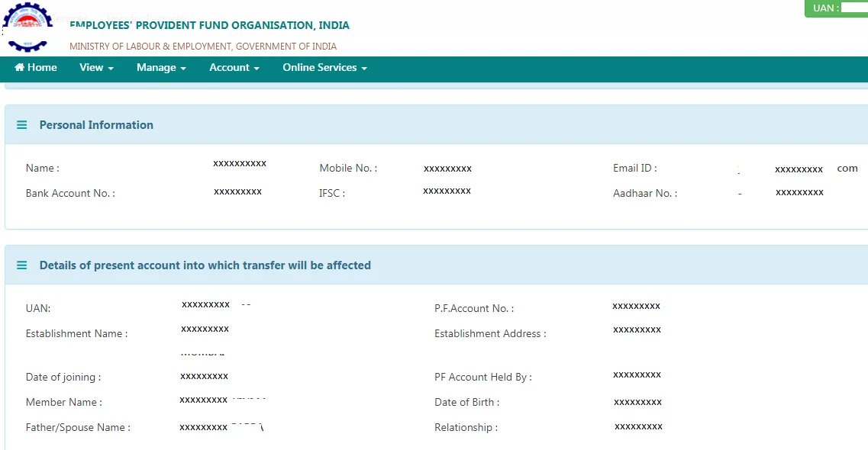Expand the Online Services dropdown

point(364,67)
